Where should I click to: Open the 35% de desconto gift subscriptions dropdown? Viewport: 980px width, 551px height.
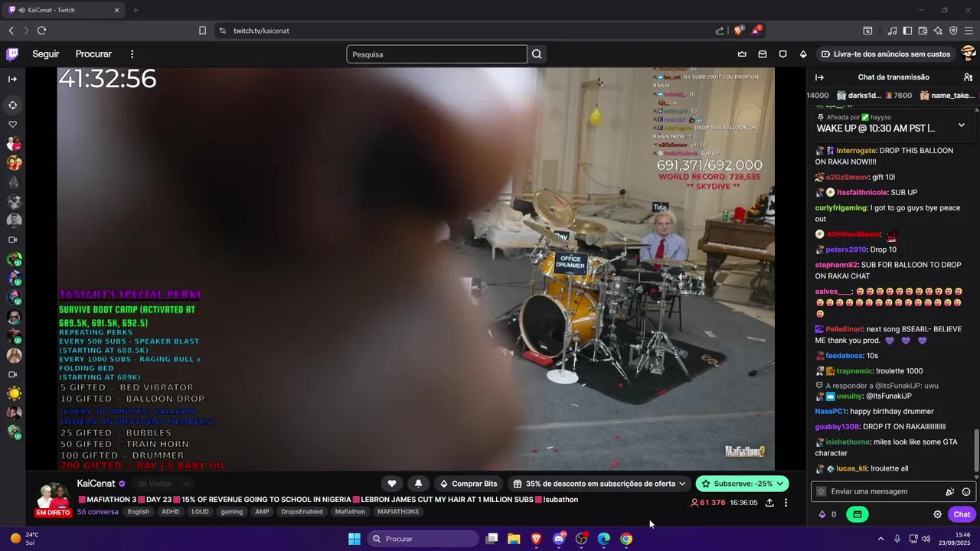599,484
